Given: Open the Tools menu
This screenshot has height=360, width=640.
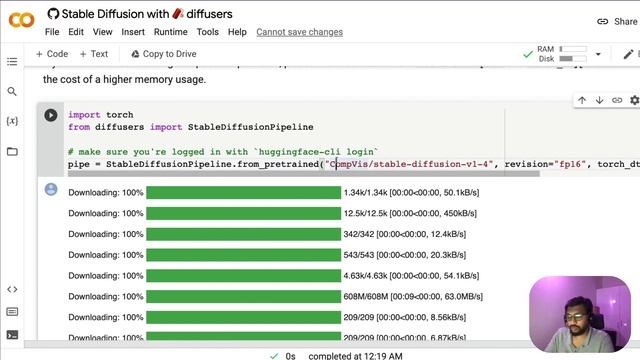Looking at the screenshot, I should [208, 32].
